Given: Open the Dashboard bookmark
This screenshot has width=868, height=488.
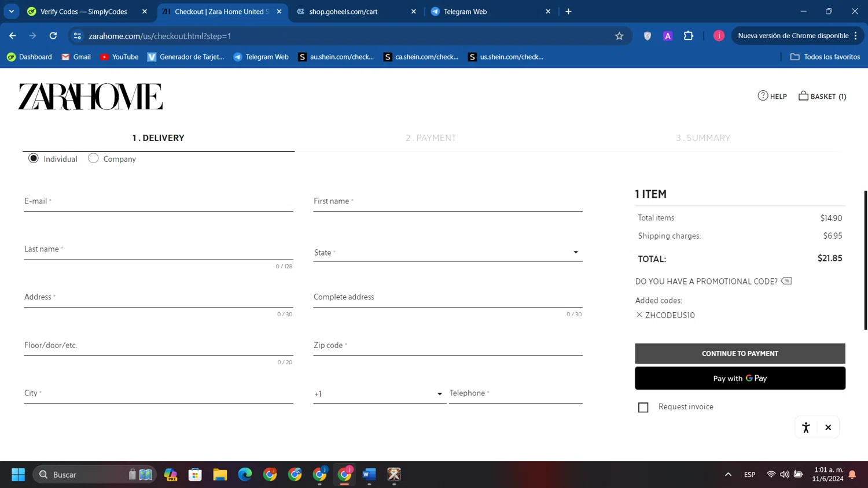Looking at the screenshot, I should click(30, 57).
